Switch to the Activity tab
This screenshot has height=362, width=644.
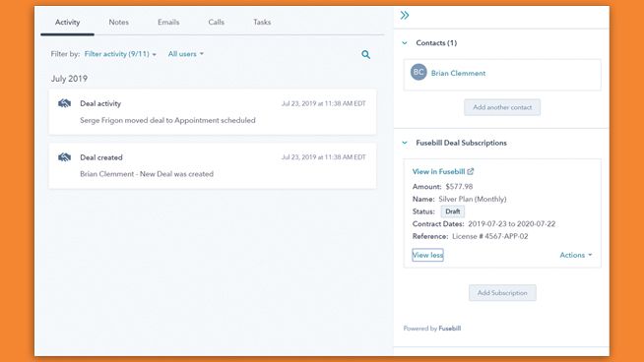(67, 23)
